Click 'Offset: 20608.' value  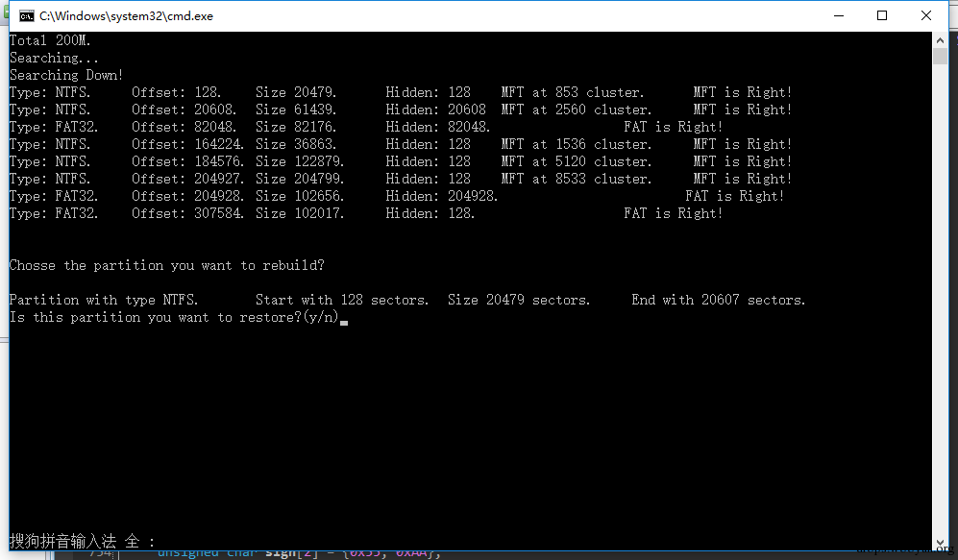coord(184,110)
